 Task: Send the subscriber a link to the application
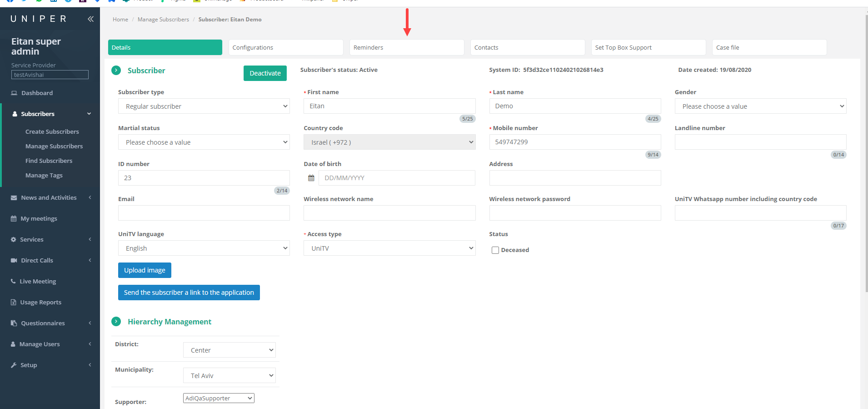pos(189,293)
